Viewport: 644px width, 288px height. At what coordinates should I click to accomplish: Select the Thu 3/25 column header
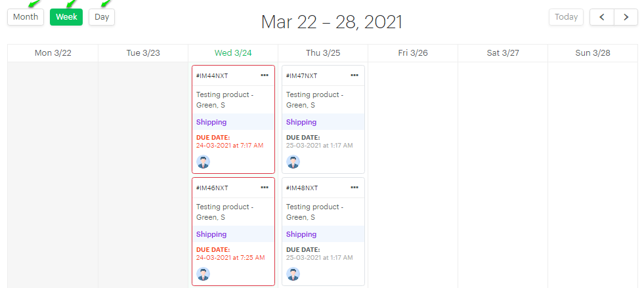323,53
